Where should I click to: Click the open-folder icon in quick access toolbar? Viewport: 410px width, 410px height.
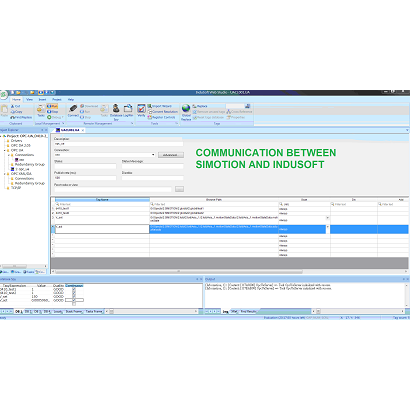tap(18, 92)
